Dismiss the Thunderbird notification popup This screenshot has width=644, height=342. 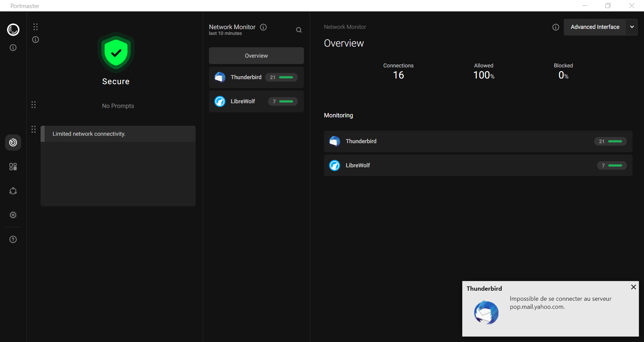(x=633, y=287)
